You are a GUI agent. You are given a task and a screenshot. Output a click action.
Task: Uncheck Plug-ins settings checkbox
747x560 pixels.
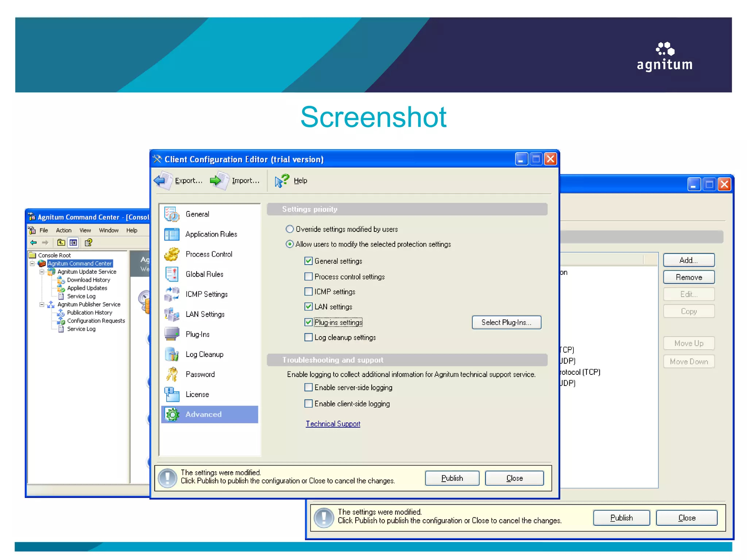click(309, 322)
